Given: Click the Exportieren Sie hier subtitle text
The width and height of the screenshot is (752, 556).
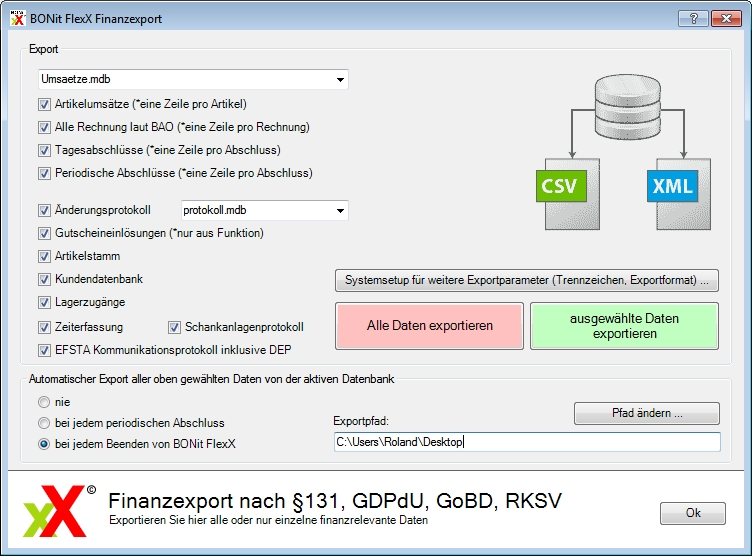Looking at the screenshot, I should [x=269, y=520].
